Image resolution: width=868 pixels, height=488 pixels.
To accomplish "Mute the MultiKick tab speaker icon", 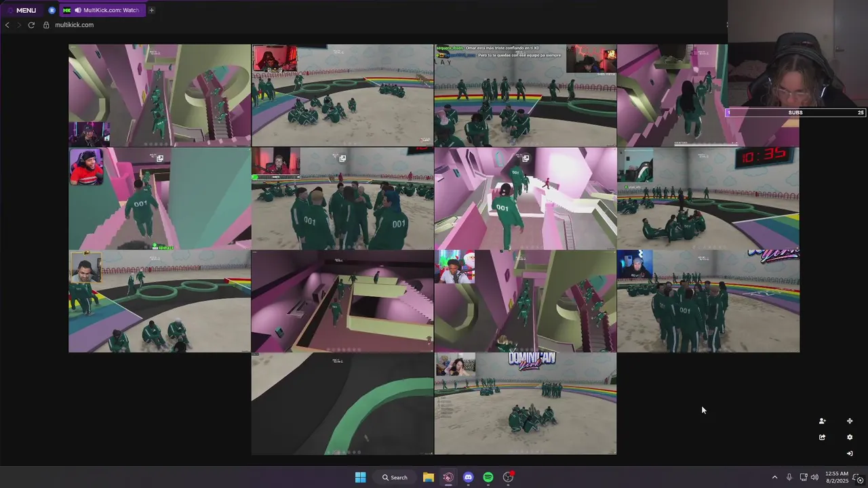I will coord(78,10).
